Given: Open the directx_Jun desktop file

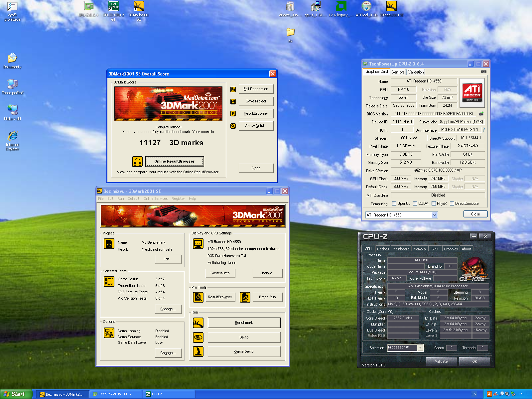Looking at the screenshot, I should click(290, 9).
